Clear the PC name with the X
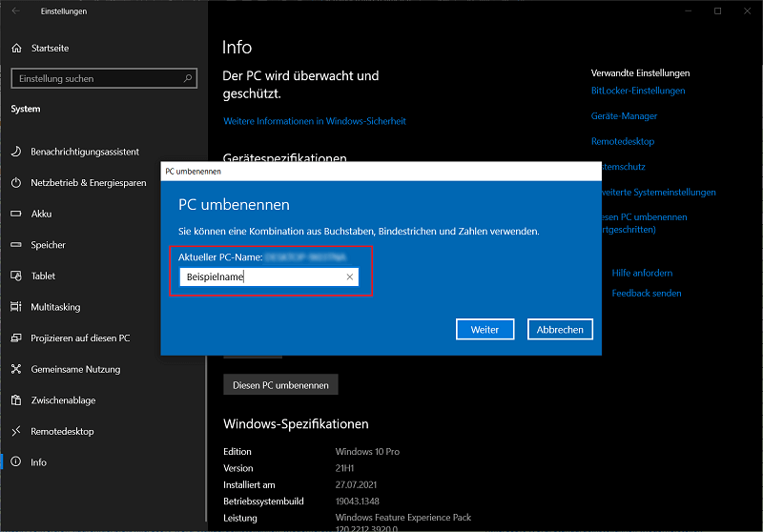Screen dimensions: 763x532 (349, 276)
